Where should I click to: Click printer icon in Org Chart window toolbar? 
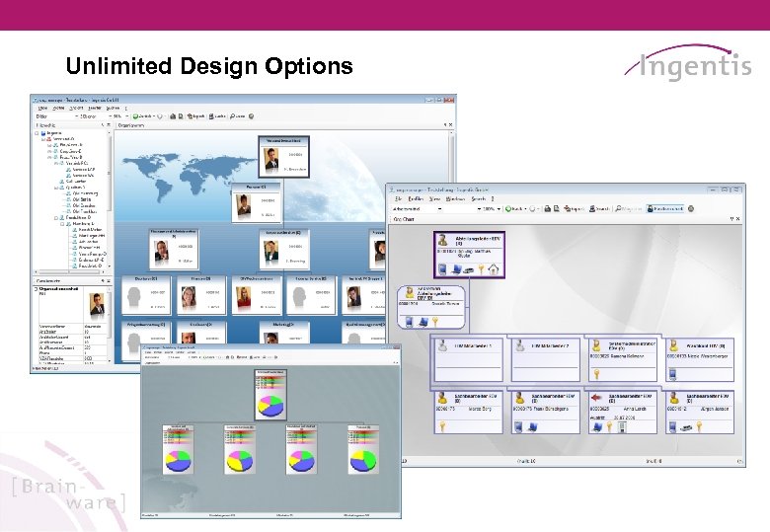point(548,208)
